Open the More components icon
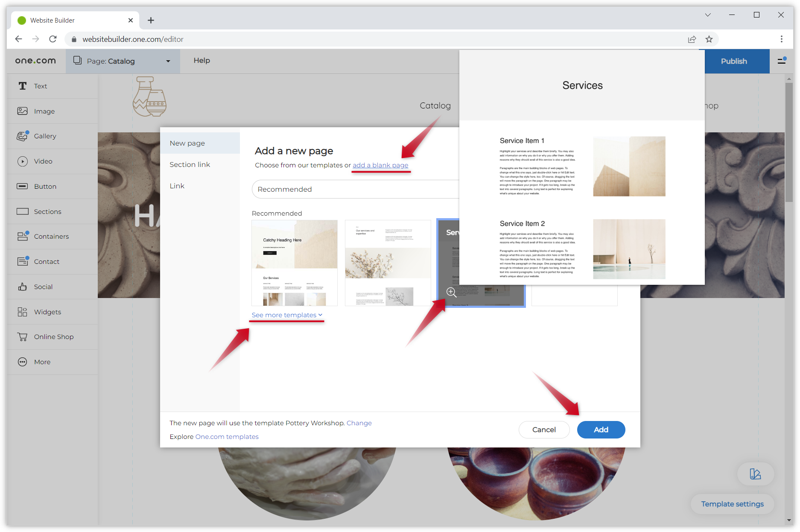 coord(23,362)
